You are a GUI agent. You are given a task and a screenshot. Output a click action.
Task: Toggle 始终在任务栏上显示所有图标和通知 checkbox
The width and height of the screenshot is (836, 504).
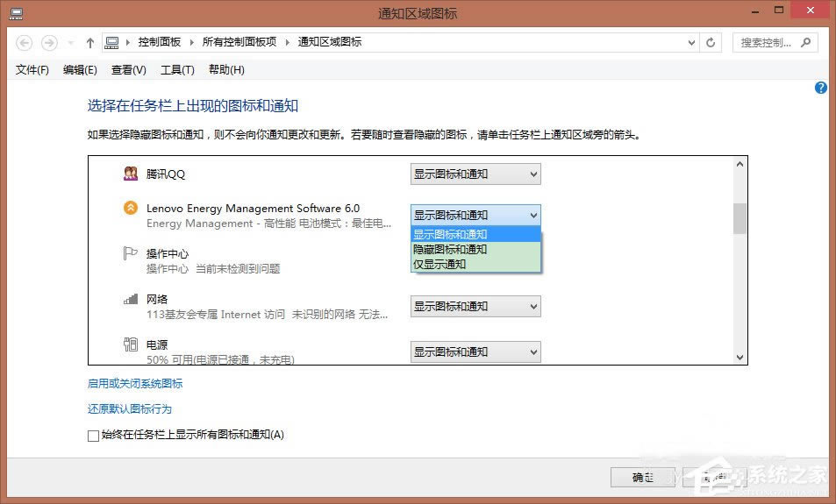click(x=93, y=436)
